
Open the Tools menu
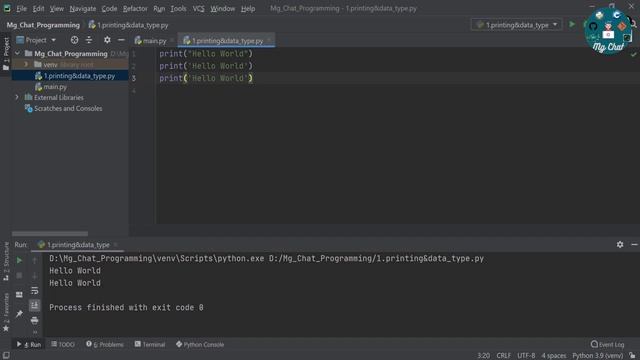coord(178,9)
